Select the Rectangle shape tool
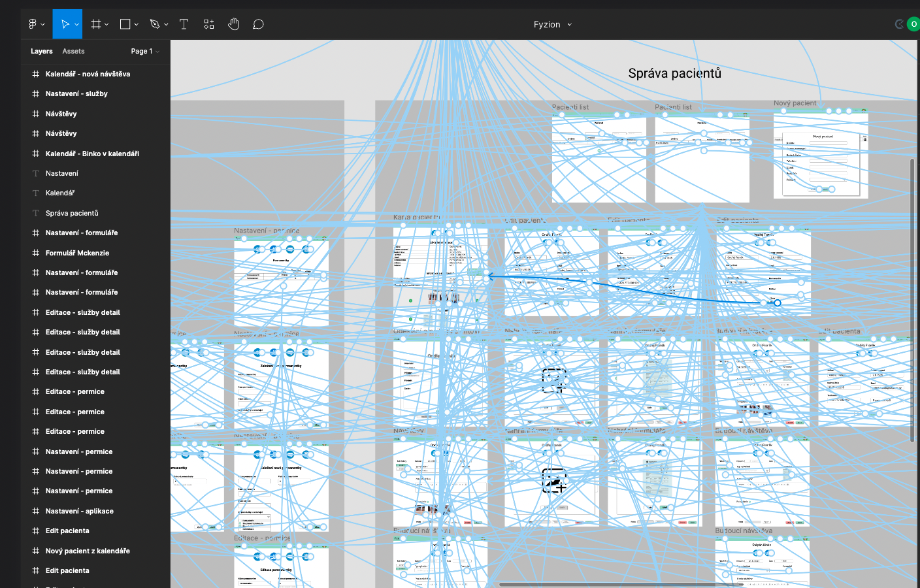Image resolution: width=920 pixels, height=588 pixels. pos(125,24)
